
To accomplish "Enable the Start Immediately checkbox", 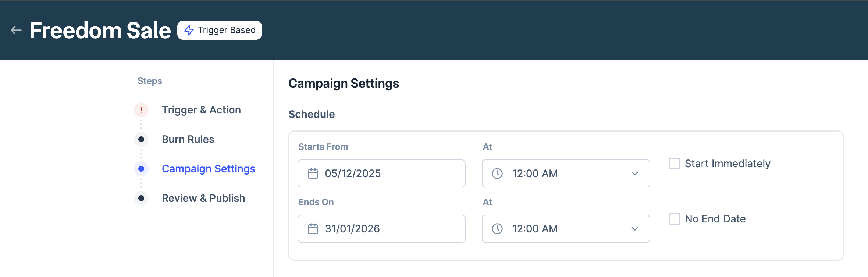I will point(674,164).
